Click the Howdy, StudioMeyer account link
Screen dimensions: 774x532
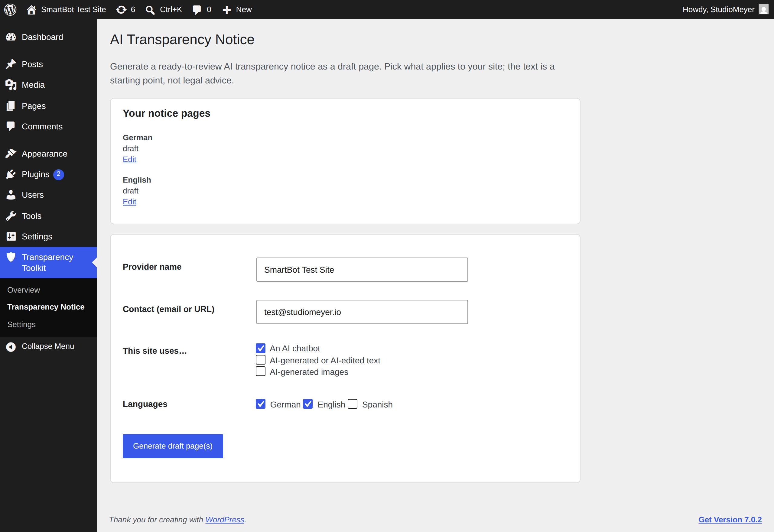point(718,10)
